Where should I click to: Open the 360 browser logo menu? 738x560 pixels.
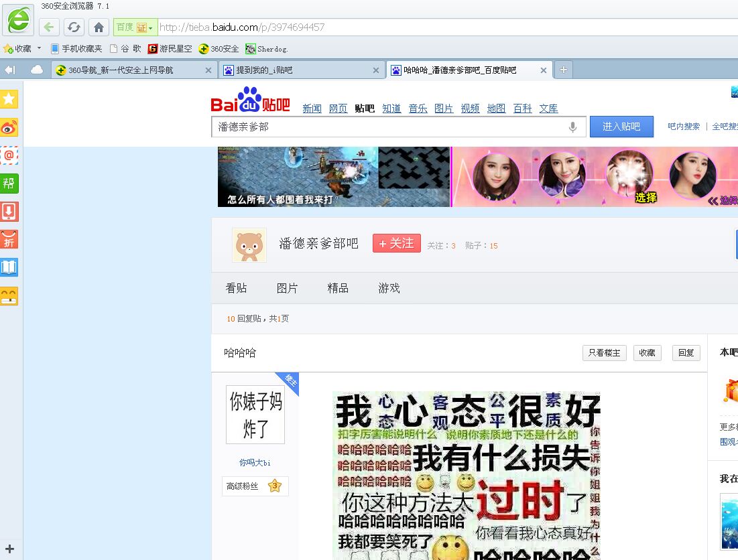[18, 19]
